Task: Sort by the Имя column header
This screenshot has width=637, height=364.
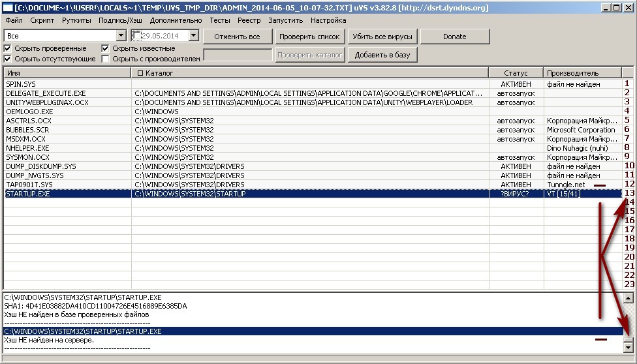Action: pos(67,73)
